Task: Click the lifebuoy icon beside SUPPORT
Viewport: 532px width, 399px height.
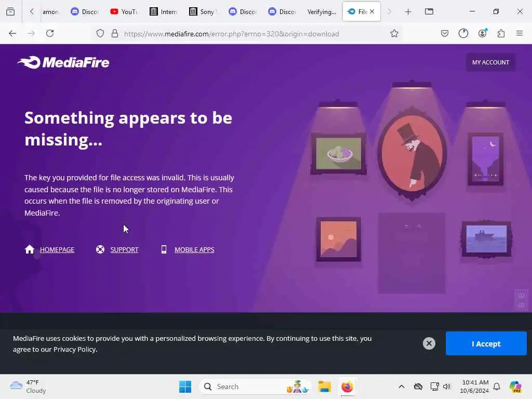Action: click(100, 249)
